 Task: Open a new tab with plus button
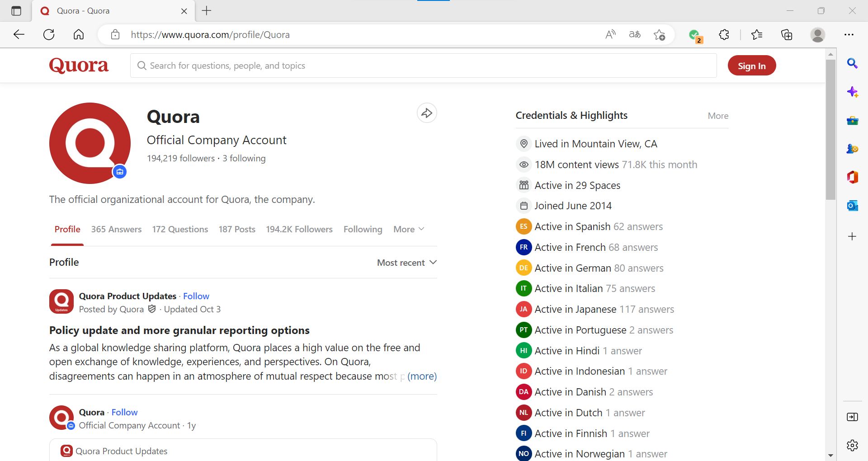coord(207,11)
